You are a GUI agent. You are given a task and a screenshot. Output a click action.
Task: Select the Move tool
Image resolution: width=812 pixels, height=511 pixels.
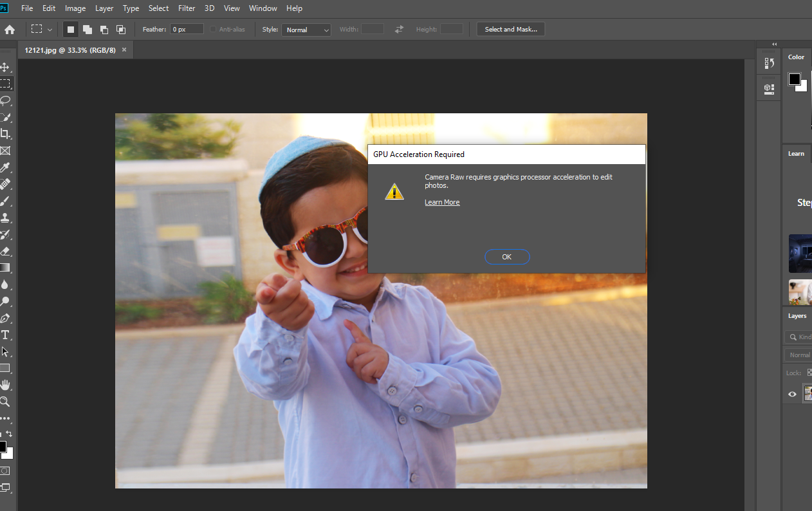5,68
